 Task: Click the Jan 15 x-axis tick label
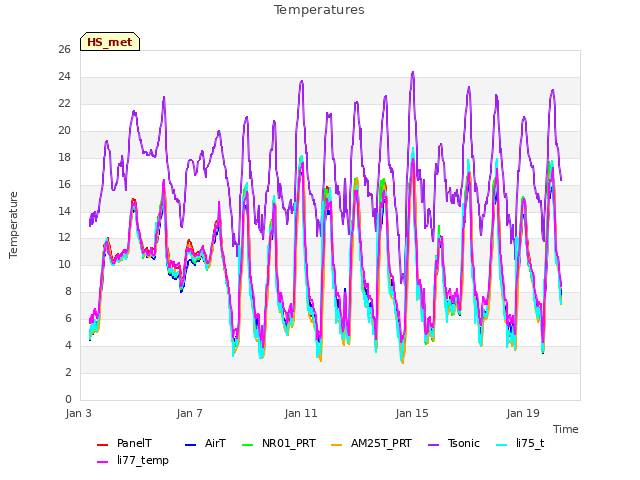pos(412,413)
